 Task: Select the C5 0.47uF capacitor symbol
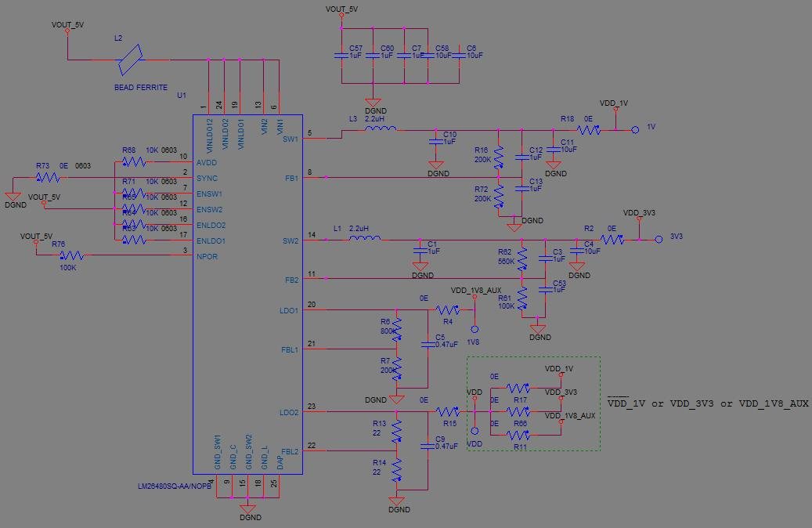428,345
